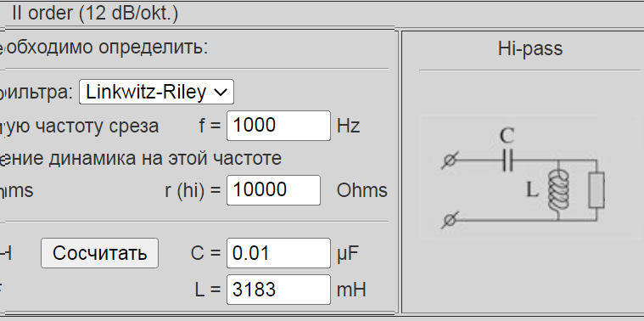644x321 pixels.
Task: Click the resistor load symbol in the schematic
Action: [x=596, y=190]
